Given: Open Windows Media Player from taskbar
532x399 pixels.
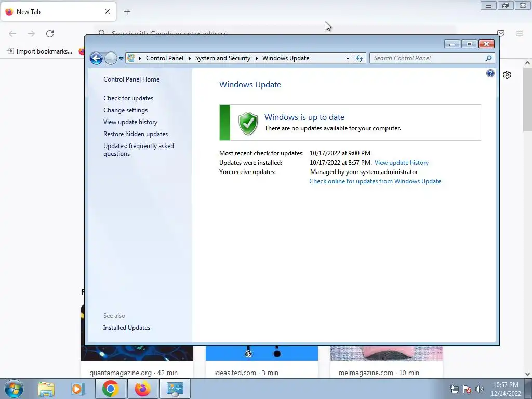Looking at the screenshot, I should click(x=77, y=389).
